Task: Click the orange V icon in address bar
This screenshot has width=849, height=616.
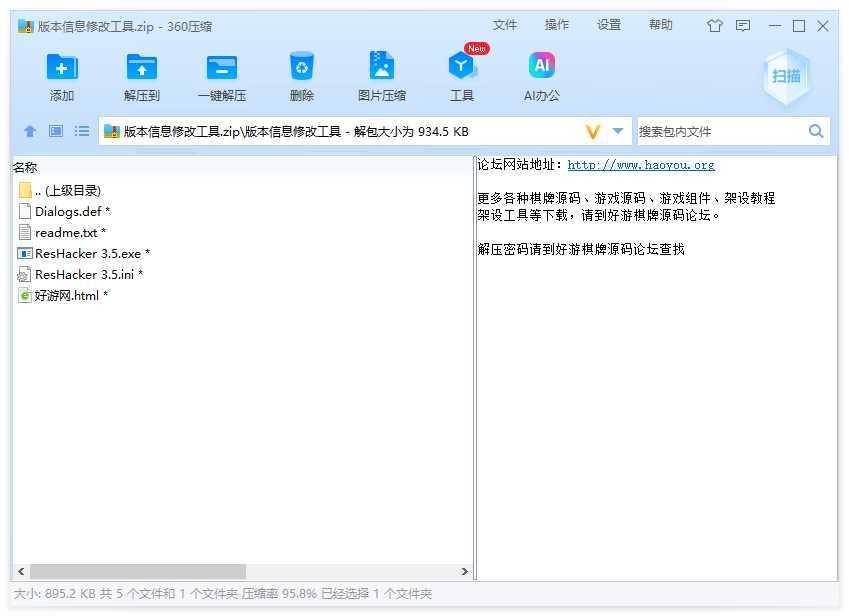Action: pyautogui.click(x=593, y=131)
